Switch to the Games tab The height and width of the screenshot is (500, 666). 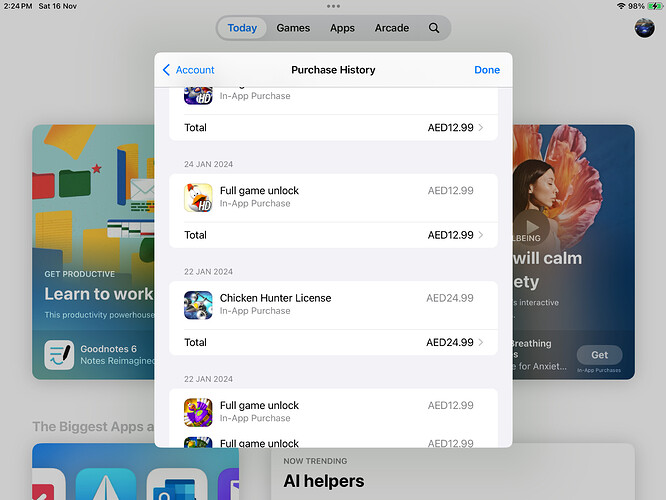click(293, 28)
